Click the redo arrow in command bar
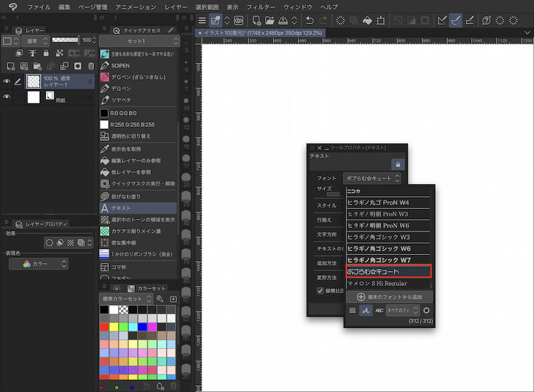Image resolution: width=534 pixels, height=392 pixels. tap(323, 21)
